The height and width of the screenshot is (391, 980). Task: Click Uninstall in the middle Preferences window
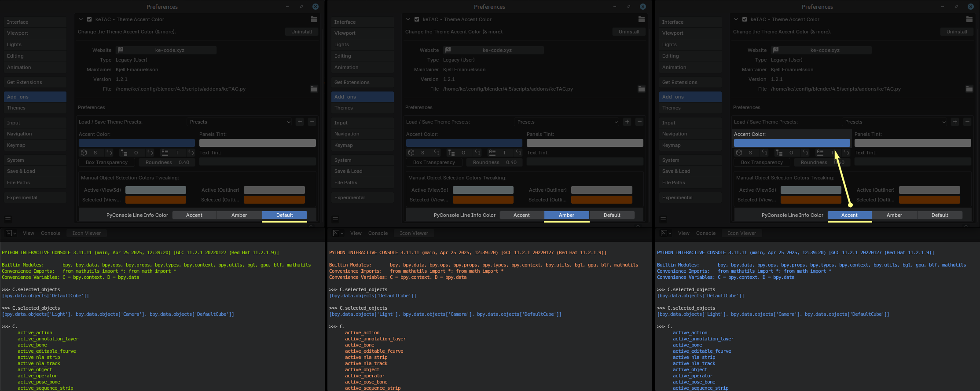(x=629, y=32)
